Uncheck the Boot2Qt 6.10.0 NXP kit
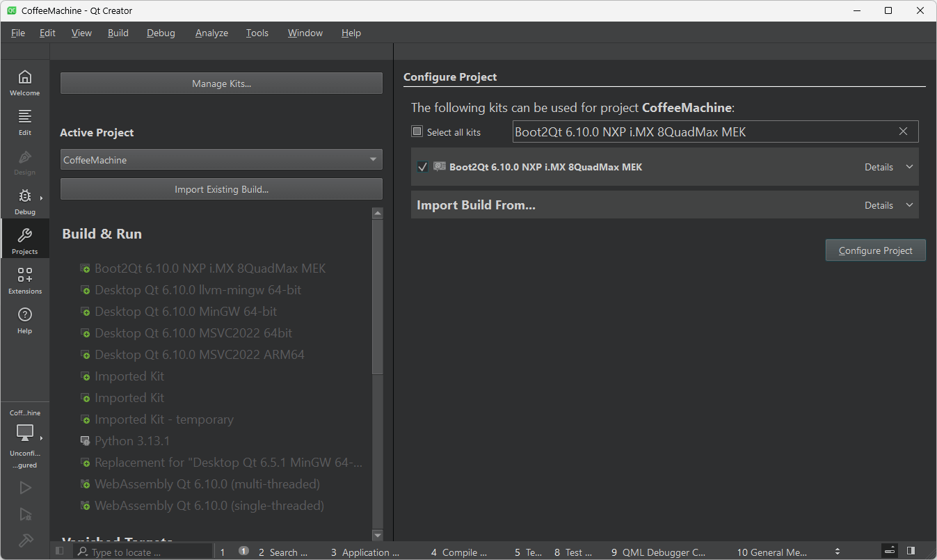The width and height of the screenshot is (937, 560). [422, 166]
